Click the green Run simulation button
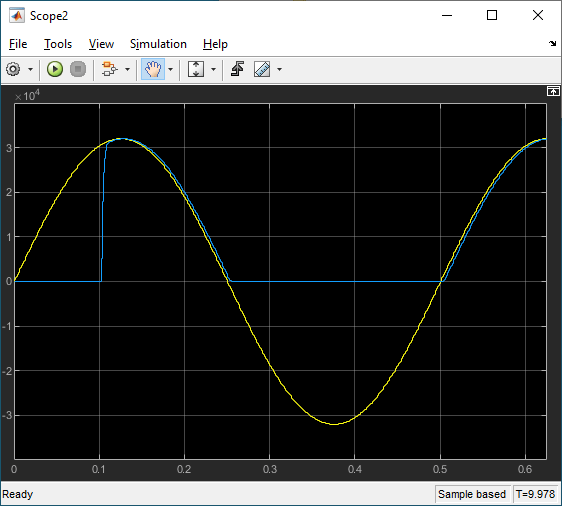The height and width of the screenshot is (506, 562). [55, 69]
